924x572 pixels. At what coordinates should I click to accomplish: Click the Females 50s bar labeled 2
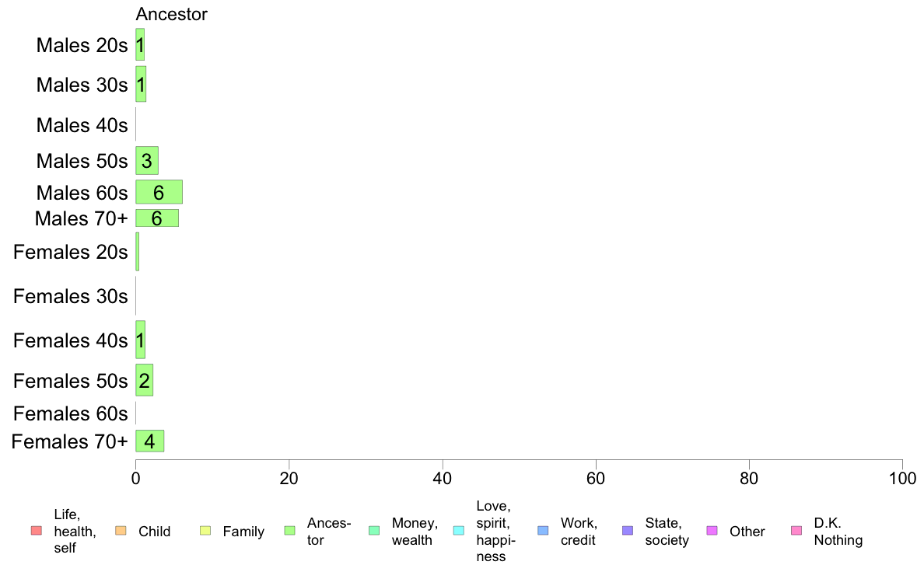pos(145,380)
